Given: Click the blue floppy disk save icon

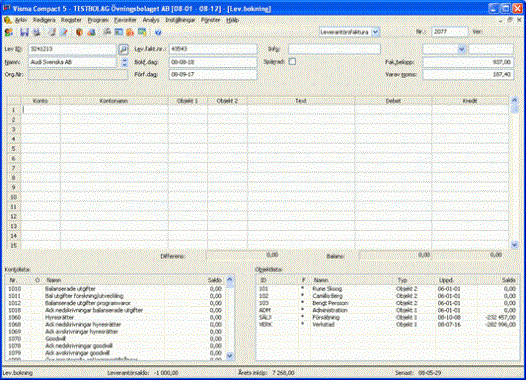Looking at the screenshot, I should (24, 32).
